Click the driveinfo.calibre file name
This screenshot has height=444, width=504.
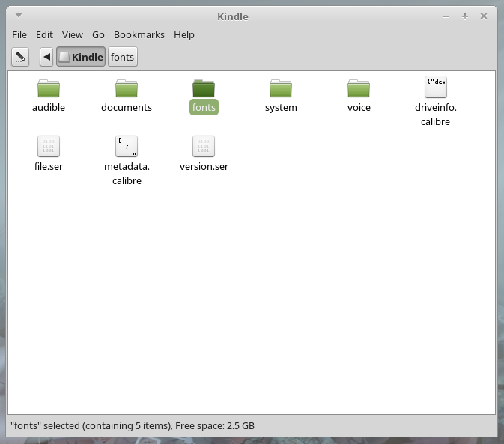coord(436,115)
